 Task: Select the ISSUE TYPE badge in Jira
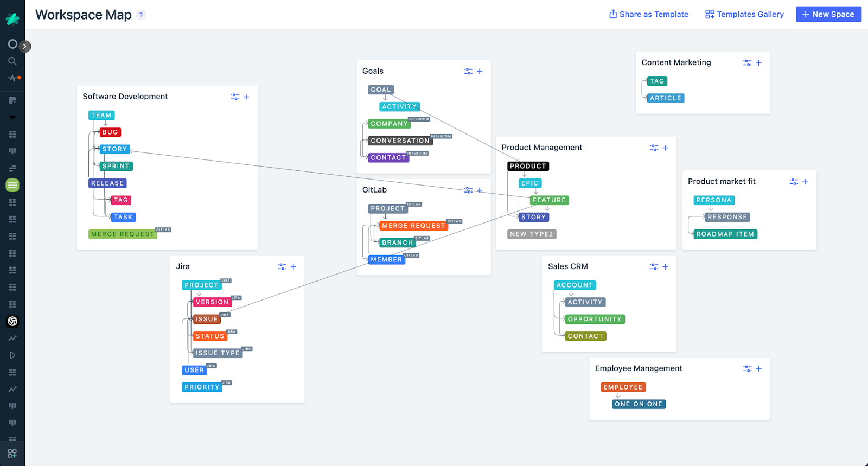[218, 353]
